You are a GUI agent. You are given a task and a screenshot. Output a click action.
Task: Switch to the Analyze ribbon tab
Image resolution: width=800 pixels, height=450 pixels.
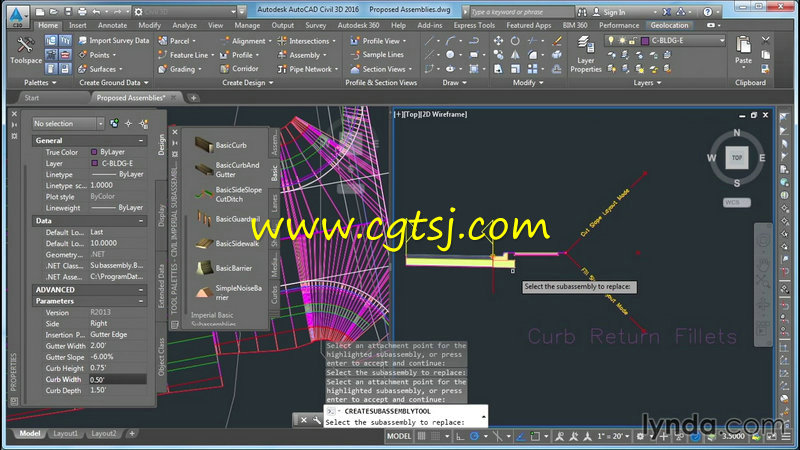coord(184,25)
